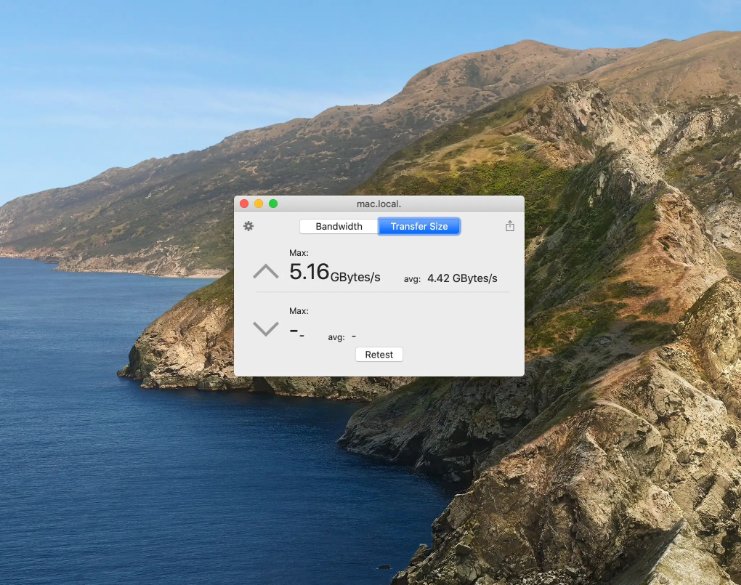
Task: Minimize window with yellow button
Action: point(258,203)
